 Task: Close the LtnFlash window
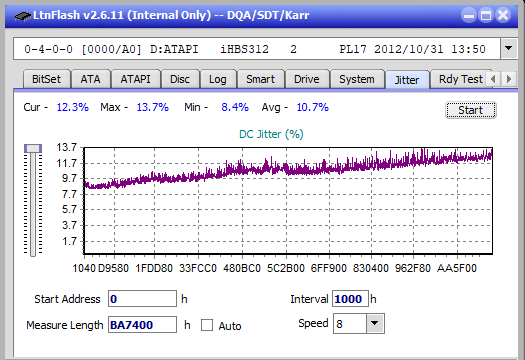[x=503, y=15]
